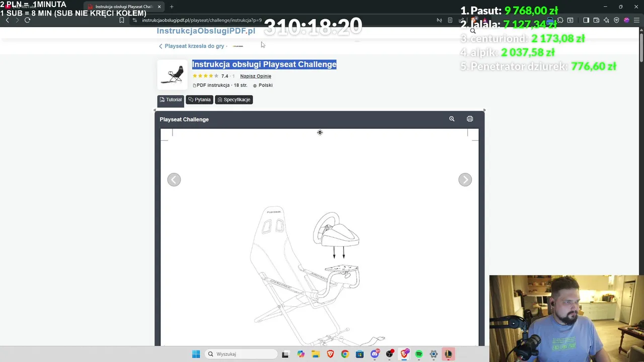Click the magnifier zoom icon in viewer header
644x362 pixels.
tap(452, 119)
